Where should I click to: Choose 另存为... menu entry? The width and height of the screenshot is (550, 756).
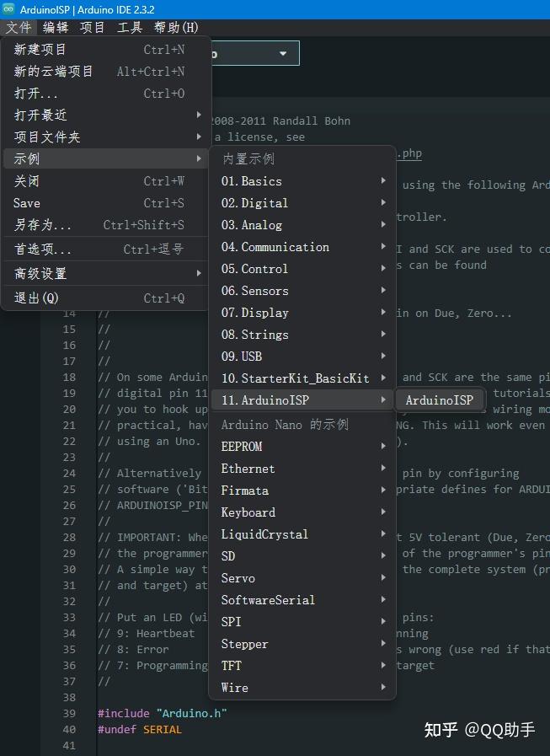point(106,225)
